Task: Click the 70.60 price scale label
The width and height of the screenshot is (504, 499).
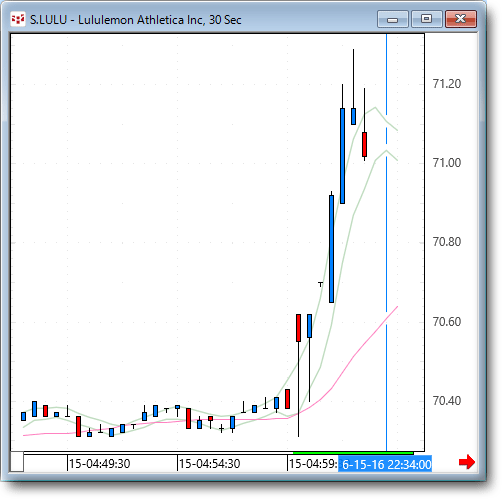Action: pos(447,322)
